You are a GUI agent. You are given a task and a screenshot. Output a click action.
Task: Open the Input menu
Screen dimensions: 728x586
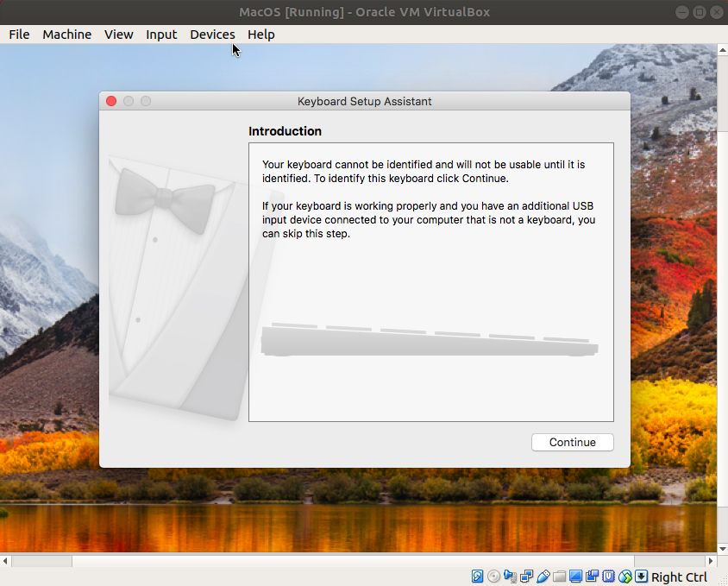click(x=161, y=35)
